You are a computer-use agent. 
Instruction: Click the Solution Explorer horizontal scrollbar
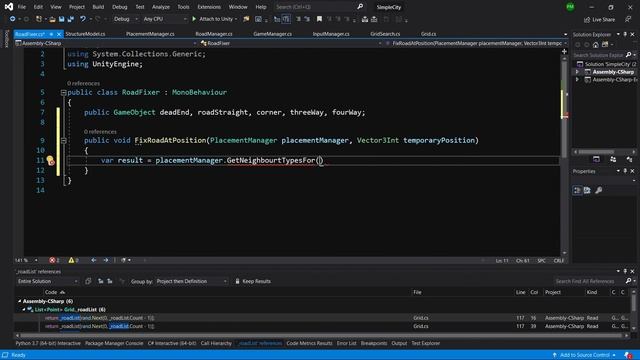(x=604, y=152)
